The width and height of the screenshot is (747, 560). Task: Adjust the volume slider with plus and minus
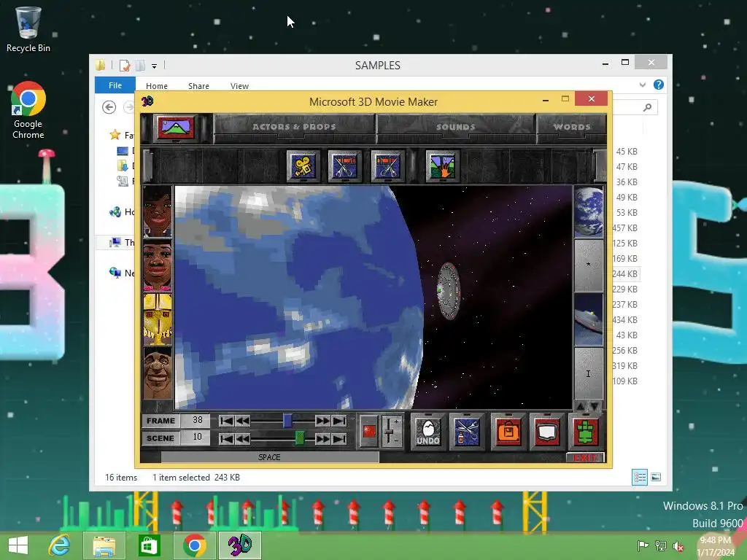point(391,431)
